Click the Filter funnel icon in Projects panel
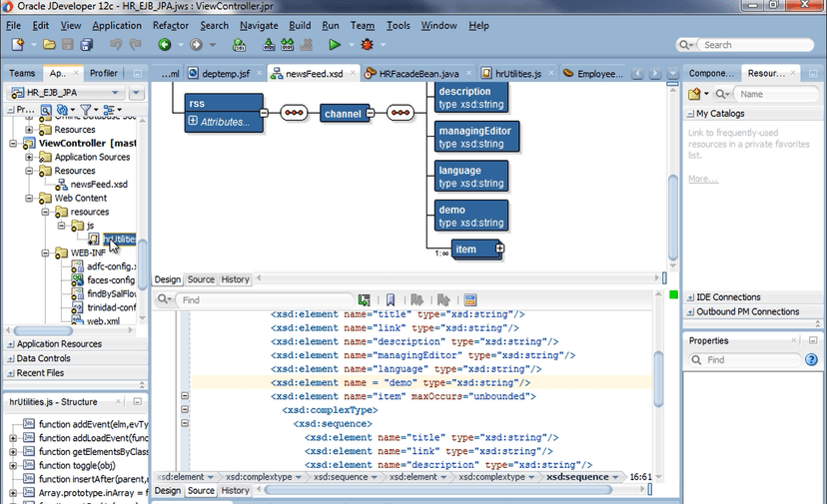The image size is (827, 504). coord(85,110)
